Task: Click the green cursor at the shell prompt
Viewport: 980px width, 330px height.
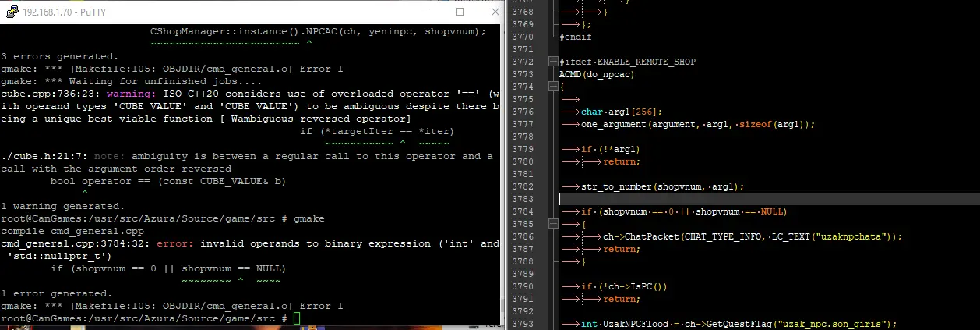Action: (297, 319)
